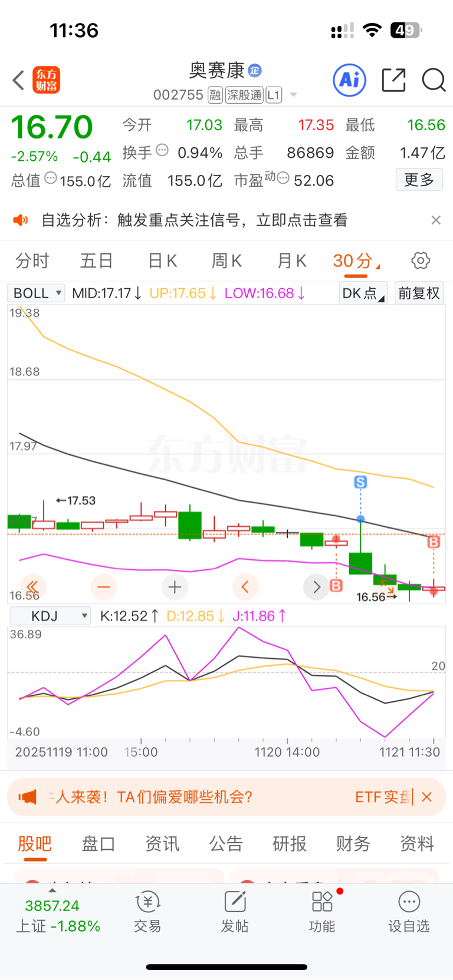Tap the megaphone icon in promo banner
This screenshot has height=980, width=453.
[x=27, y=797]
